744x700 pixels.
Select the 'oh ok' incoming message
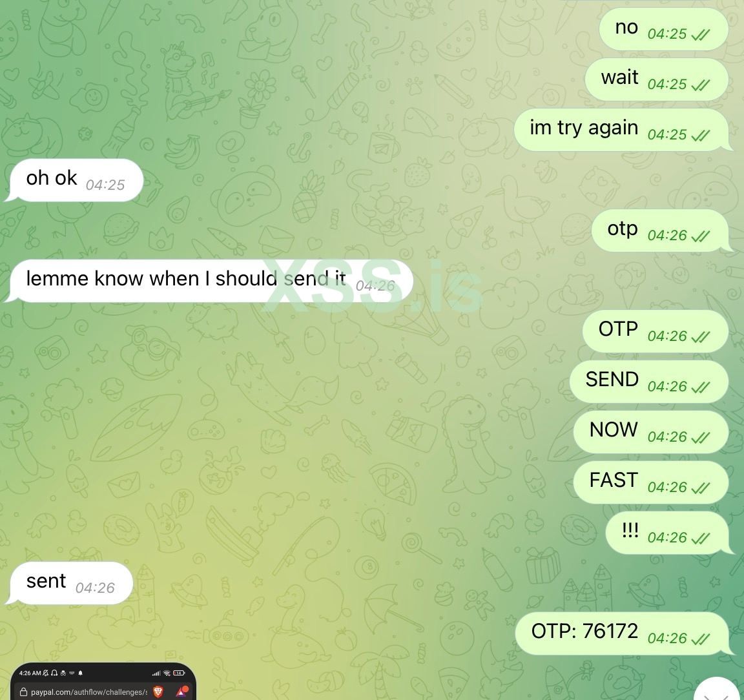click(76, 180)
